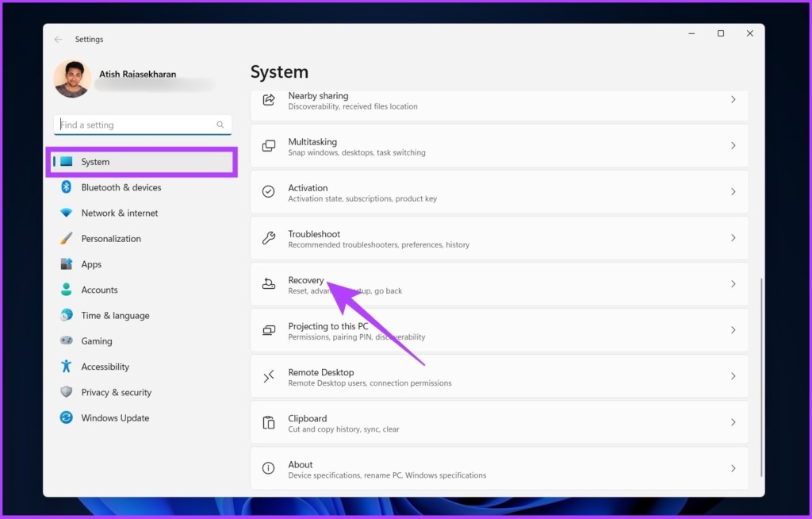
Task: Open Gaming settings category
Action: (142, 341)
